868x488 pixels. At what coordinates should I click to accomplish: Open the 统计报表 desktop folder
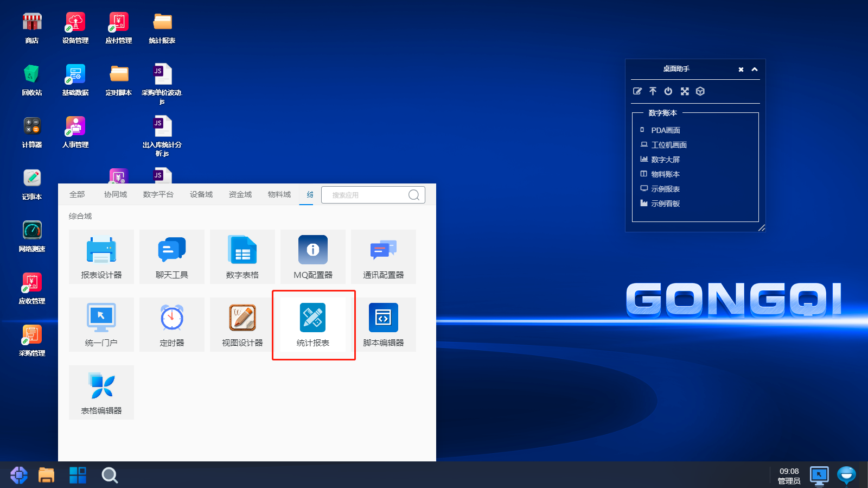pyautogui.click(x=162, y=28)
